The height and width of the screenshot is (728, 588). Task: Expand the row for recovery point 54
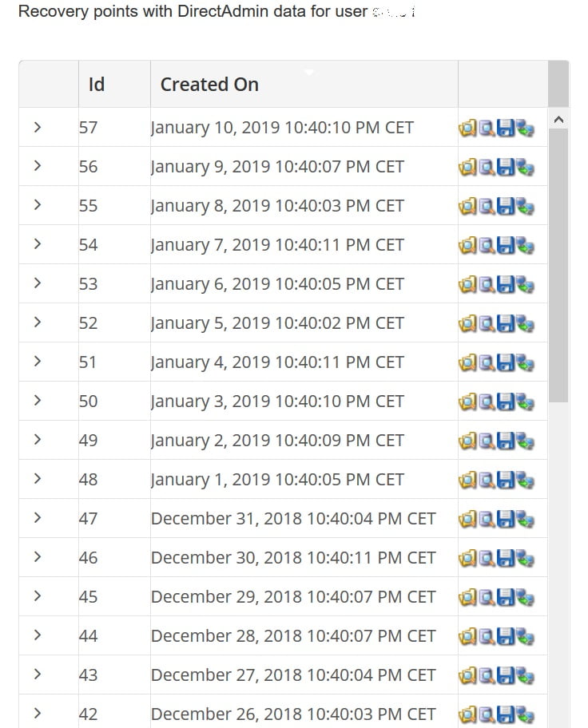click(38, 244)
